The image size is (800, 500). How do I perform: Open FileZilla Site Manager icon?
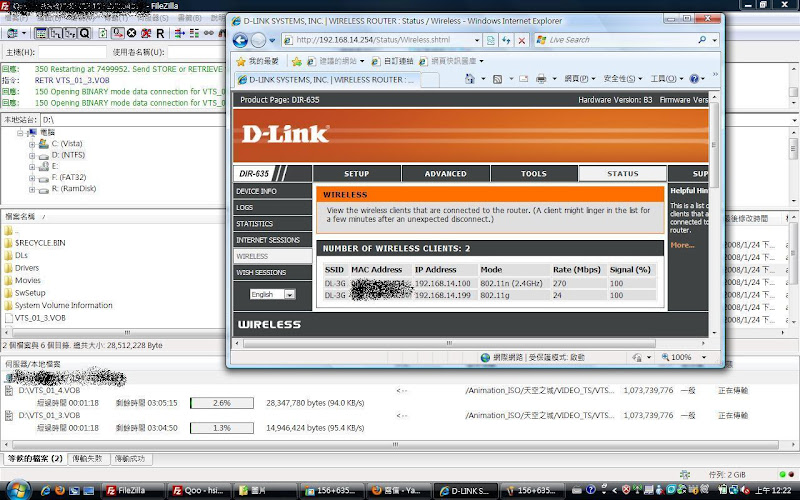pyautogui.click(x=9, y=33)
